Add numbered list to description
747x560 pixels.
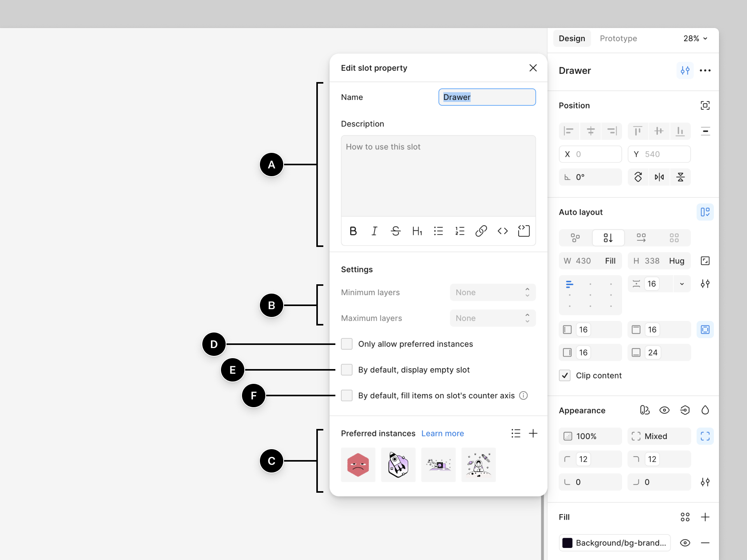460,231
